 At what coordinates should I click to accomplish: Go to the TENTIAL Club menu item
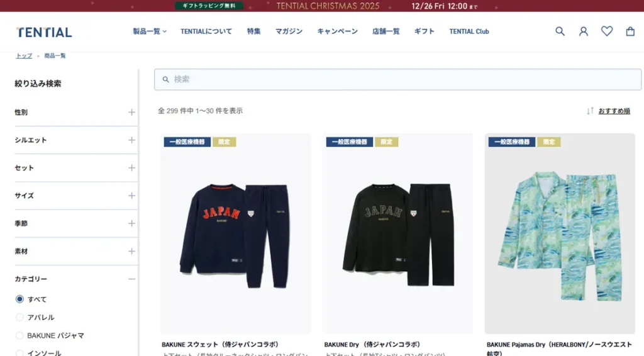[x=469, y=31]
